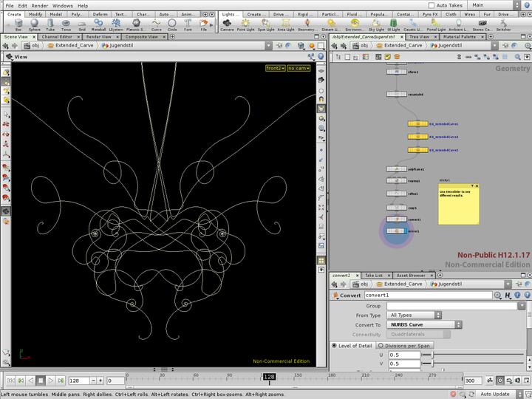The width and height of the screenshot is (532, 399).
Task: Select Level of Detail radio option
Action: [x=334, y=345]
